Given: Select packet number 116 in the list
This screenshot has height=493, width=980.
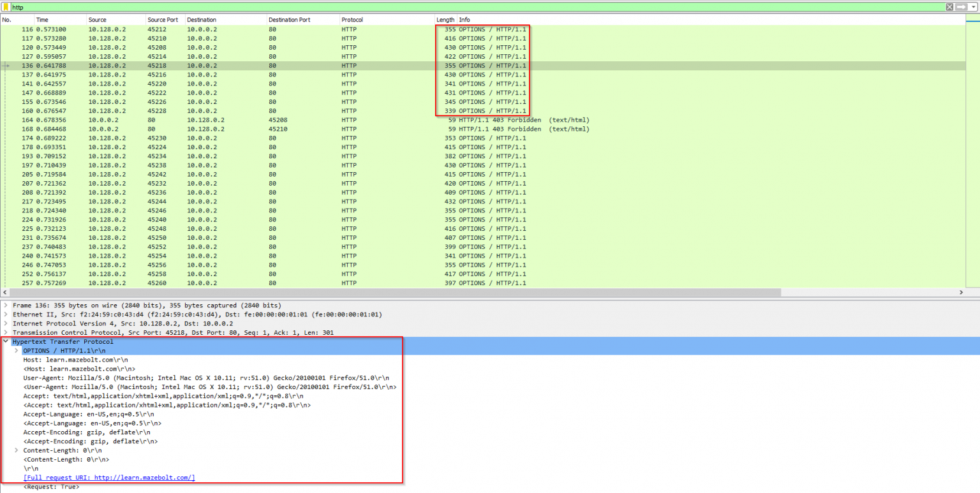Looking at the screenshot, I should tap(255, 29).
